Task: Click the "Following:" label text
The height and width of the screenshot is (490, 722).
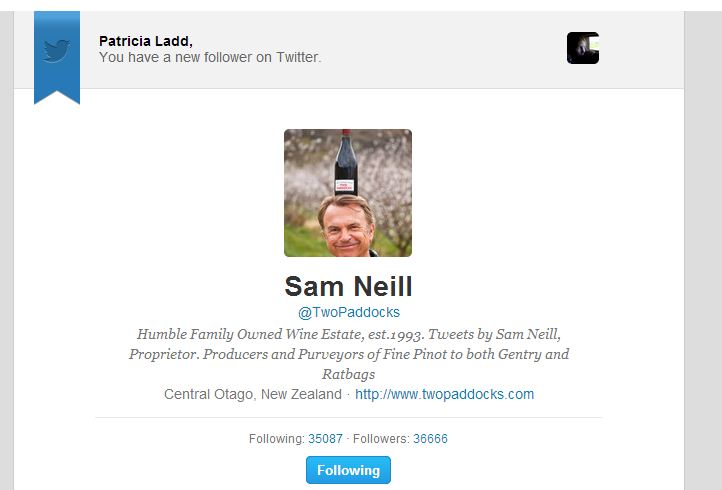Action: [277, 438]
